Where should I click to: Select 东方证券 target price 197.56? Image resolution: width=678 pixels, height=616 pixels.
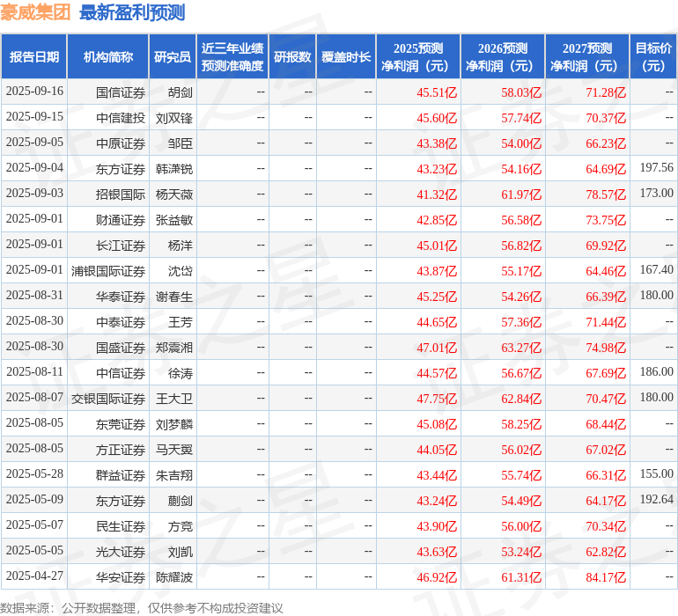pyautogui.click(x=656, y=167)
